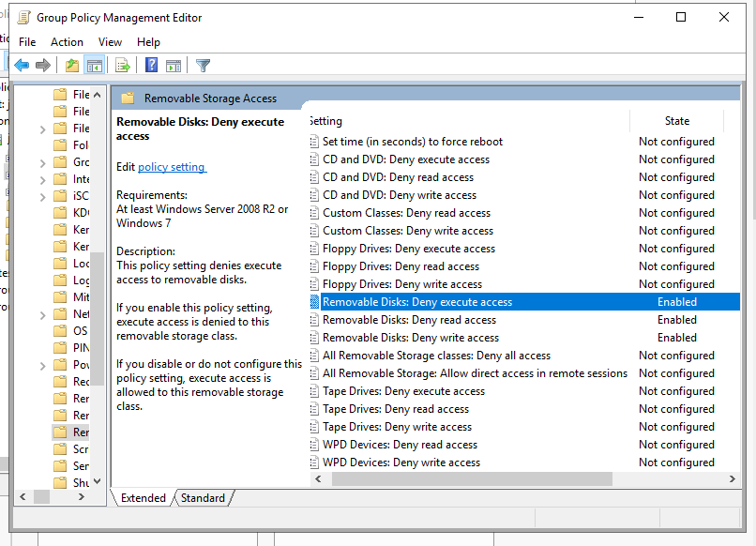Viewport: 756px width, 546px height.
Task: Toggle the Show/Hide Console Tree button
Action: [95, 65]
